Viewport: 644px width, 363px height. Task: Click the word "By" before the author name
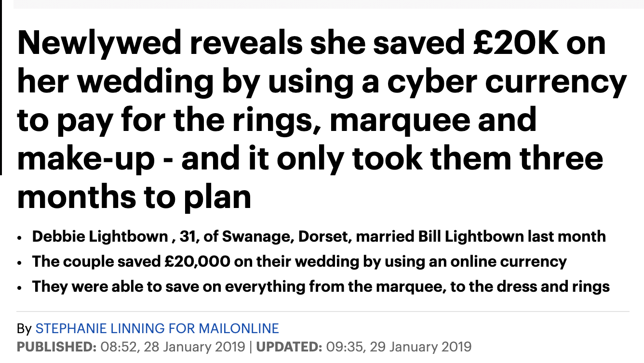[24, 329]
